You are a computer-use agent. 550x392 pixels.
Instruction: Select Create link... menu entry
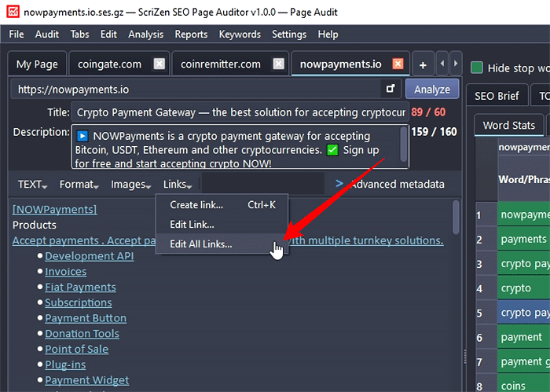tap(196, 205)
